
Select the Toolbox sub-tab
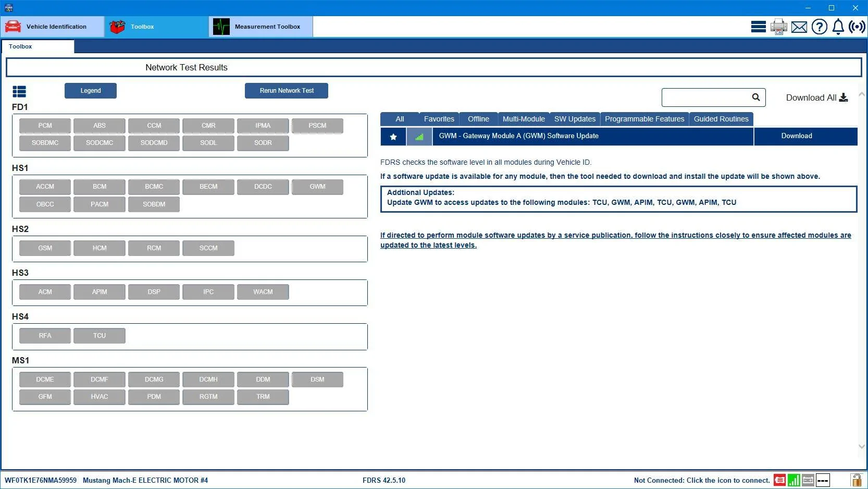[x=38, y=46]
